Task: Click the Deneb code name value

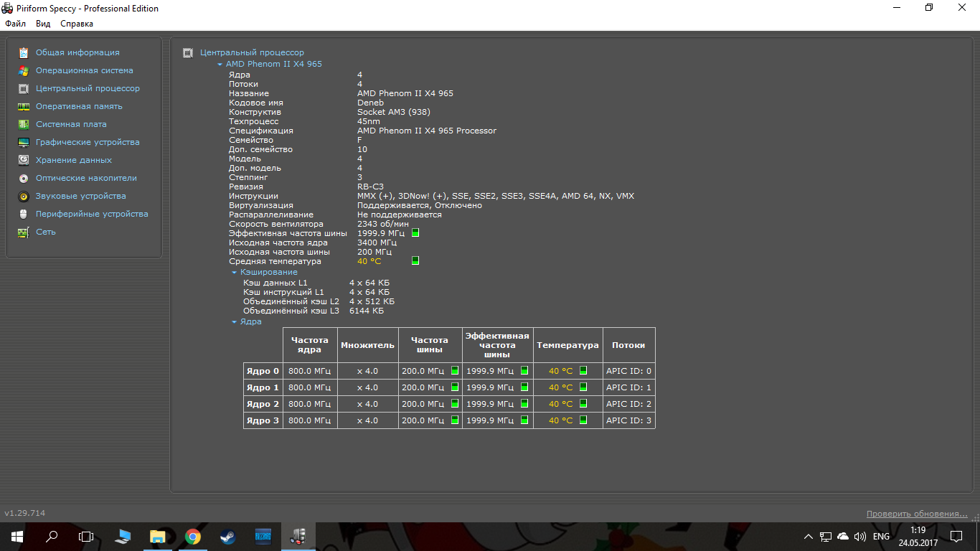Action: pyautogui.click(x=370, y=103)
